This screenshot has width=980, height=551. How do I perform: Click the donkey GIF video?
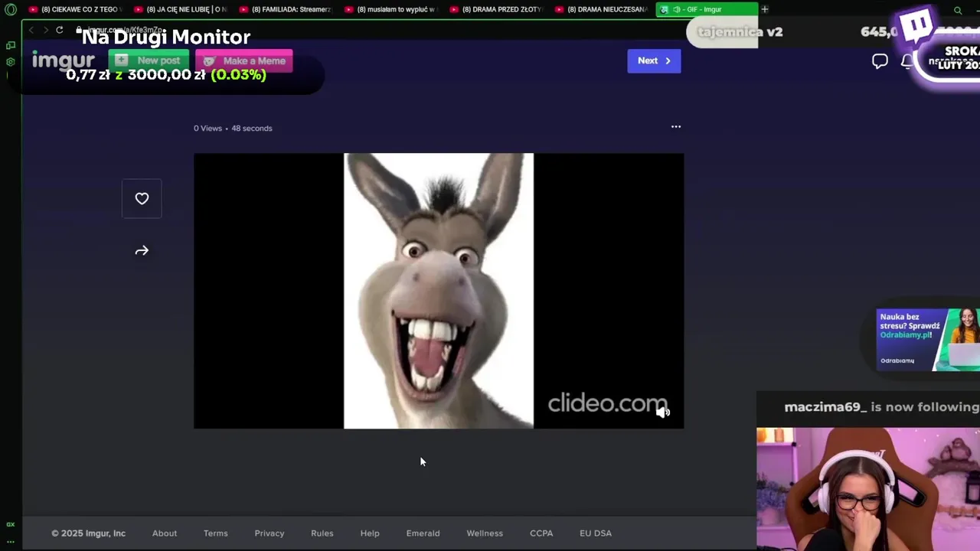click(439, 291)
